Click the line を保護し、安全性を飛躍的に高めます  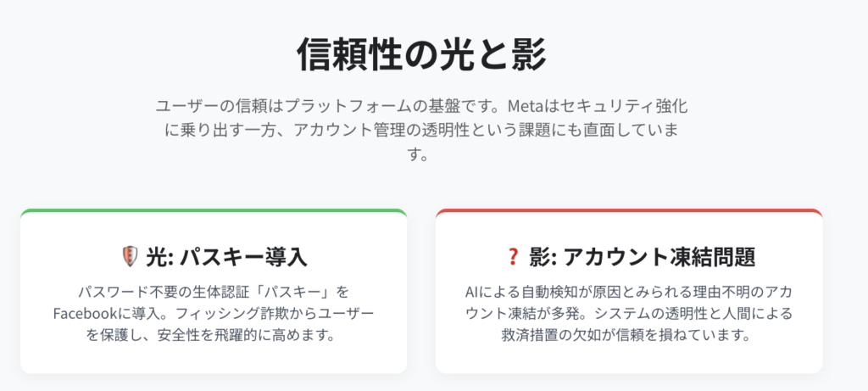(x=214, y=335)
